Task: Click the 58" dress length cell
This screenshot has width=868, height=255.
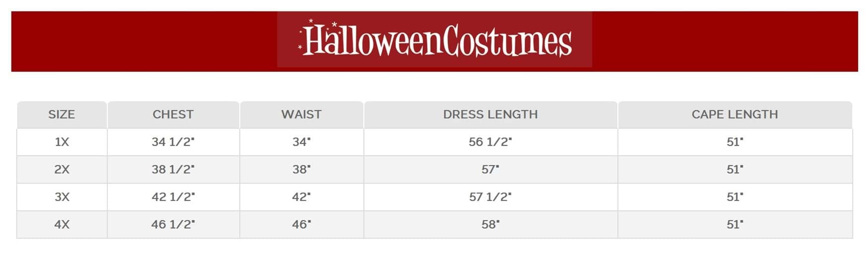Action: 490,224
